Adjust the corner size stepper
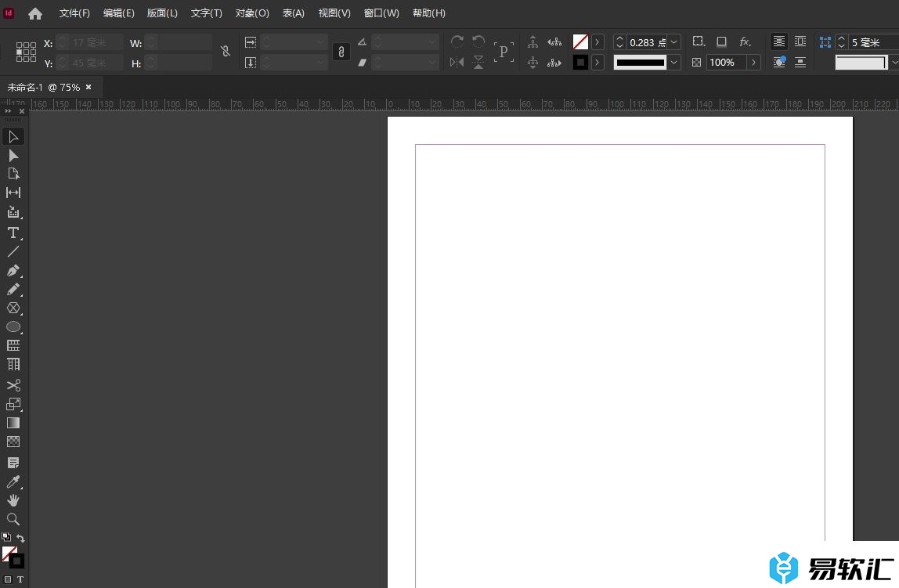The image size is (899, 588). click(841, 41)
